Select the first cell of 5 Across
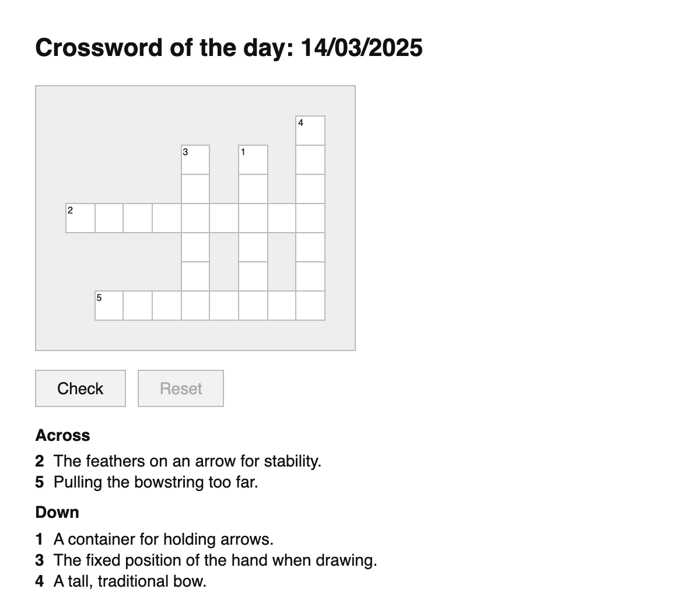The width and height of the screenshot is (700, 603). [108, 305]
